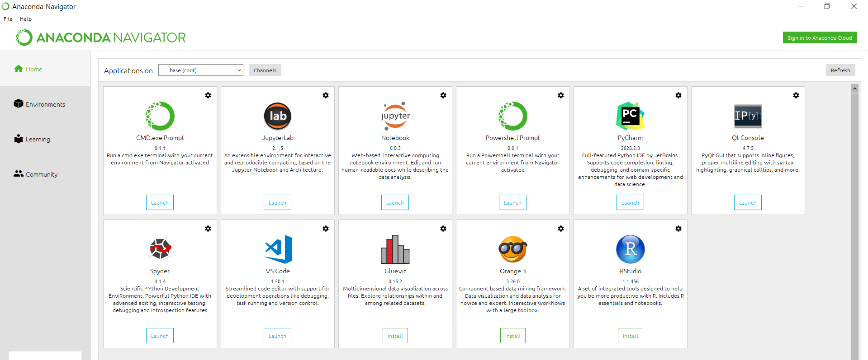Image resolution: width=868 pixels, height=360 pixels.
Task: Click the Anaconda Navigator header logo
Action: (x=100, y=37)
